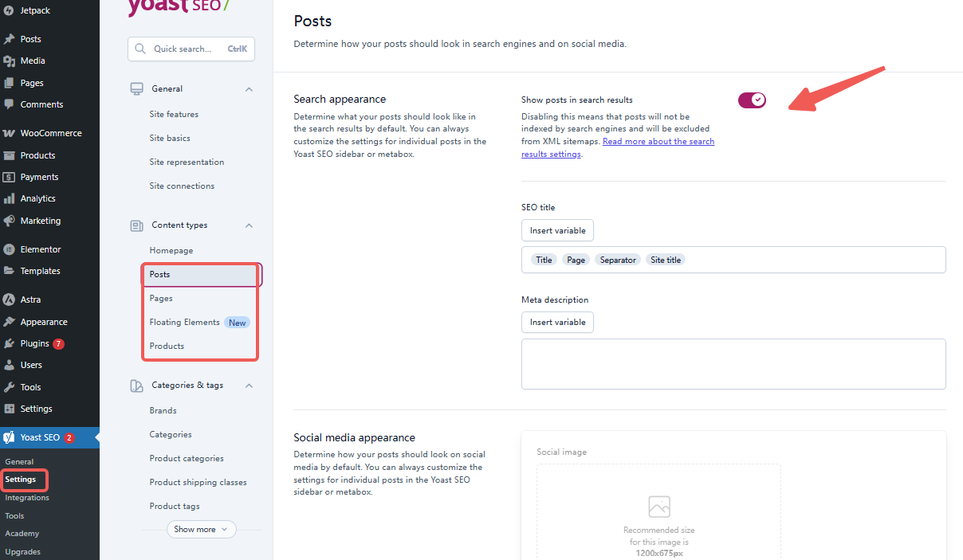Open the Analytics section

(37, 198)
